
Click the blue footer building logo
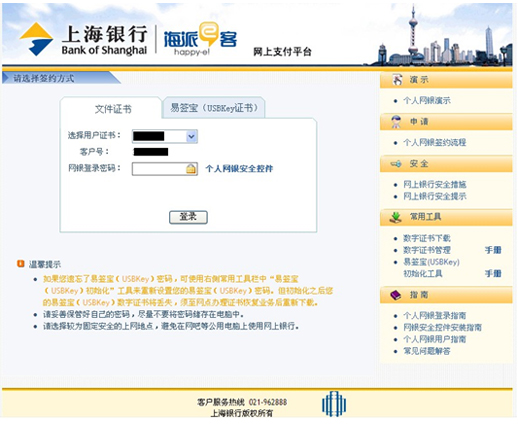[x=334, y=404]
